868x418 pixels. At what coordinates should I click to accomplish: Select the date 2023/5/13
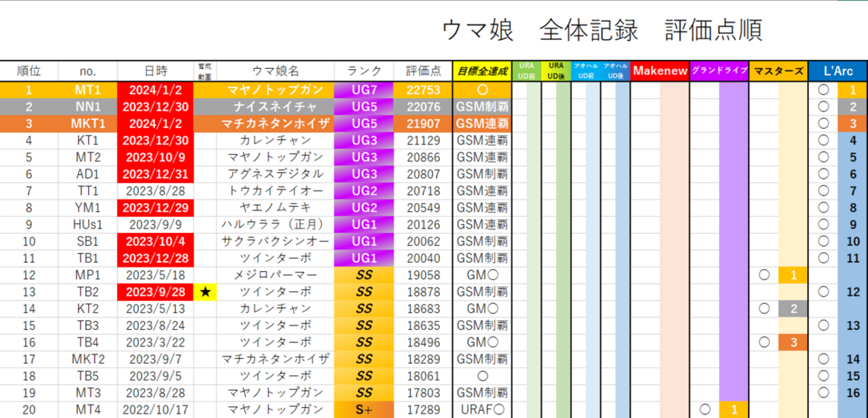tap(156, 308)
